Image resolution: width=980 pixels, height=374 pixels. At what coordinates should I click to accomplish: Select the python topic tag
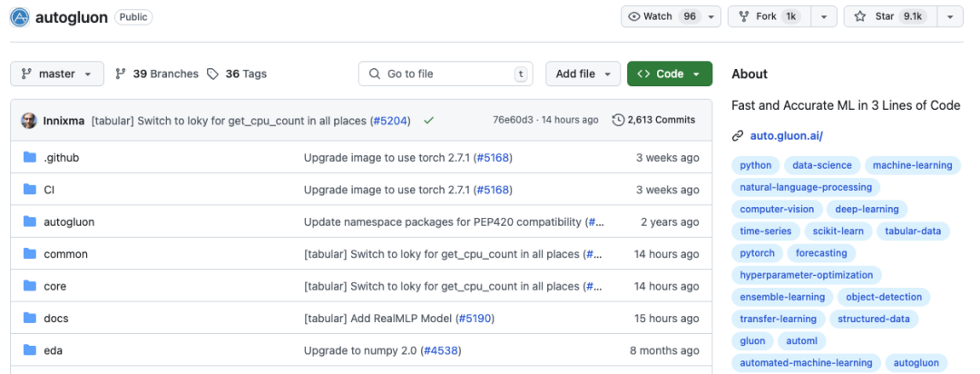point(756,165)
